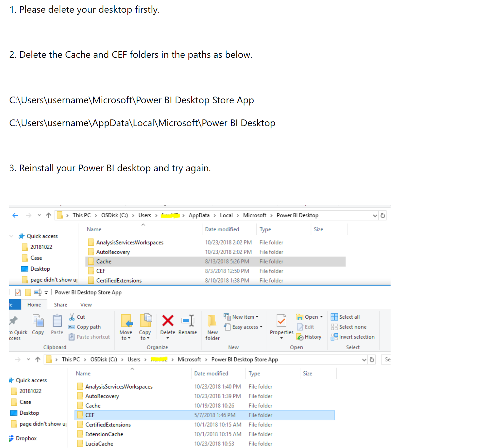Sort by Type column in the upper window
The height and width of the screenshot is (448, 484).
(265, 229)
